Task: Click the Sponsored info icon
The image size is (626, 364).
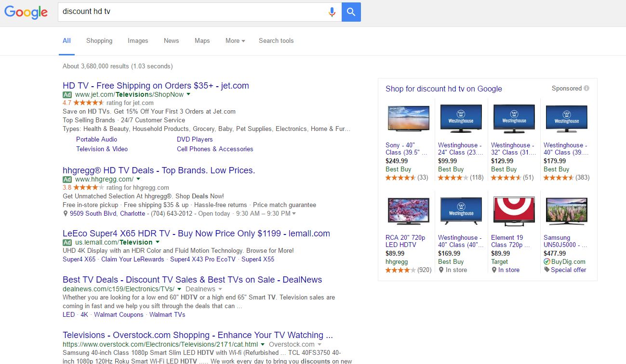Action: pyautogui.click(x=586, y=88)
